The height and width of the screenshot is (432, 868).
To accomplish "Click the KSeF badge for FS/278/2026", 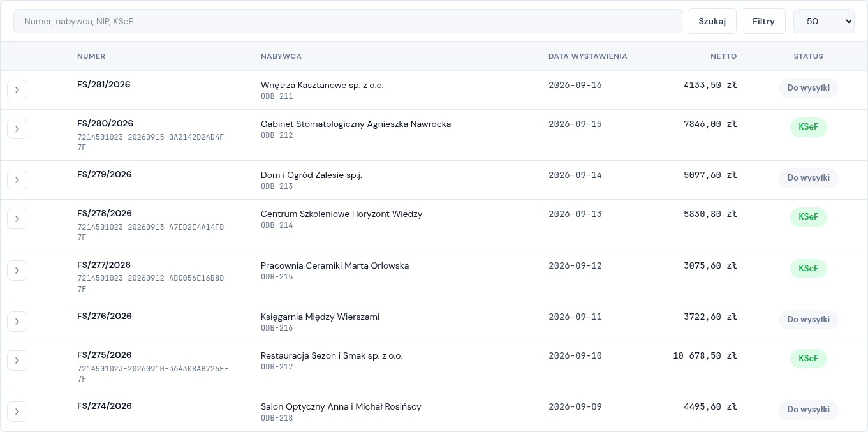I will tap(809, 217).
